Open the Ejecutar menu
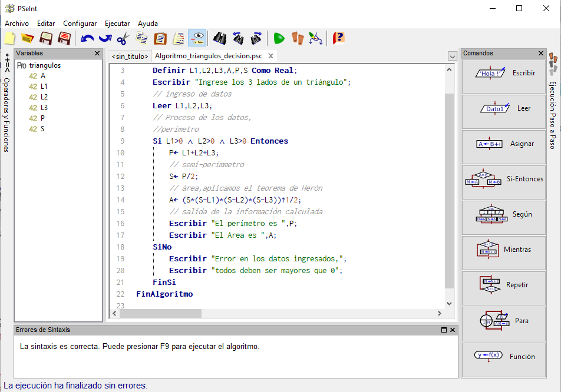The height and width of the screenshot is (392, 561). [x=117, y=23]
